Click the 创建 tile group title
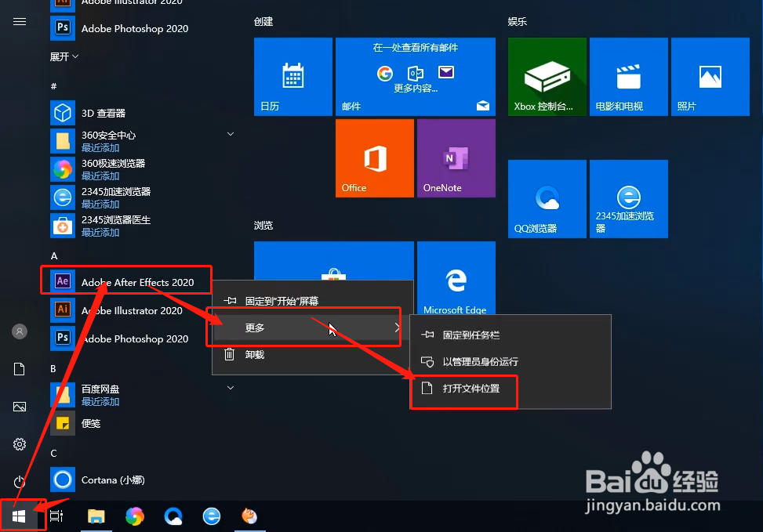The image size is (763, 532). pyautogui.click(x=263, y=21)
